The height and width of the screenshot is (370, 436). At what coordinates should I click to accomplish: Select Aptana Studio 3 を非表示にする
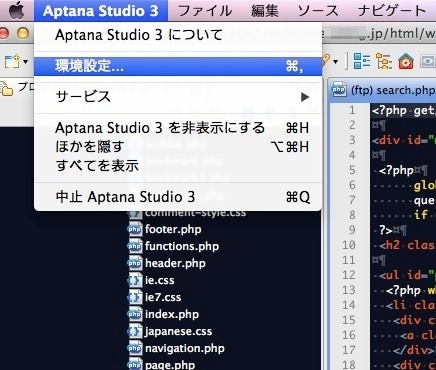178,128
